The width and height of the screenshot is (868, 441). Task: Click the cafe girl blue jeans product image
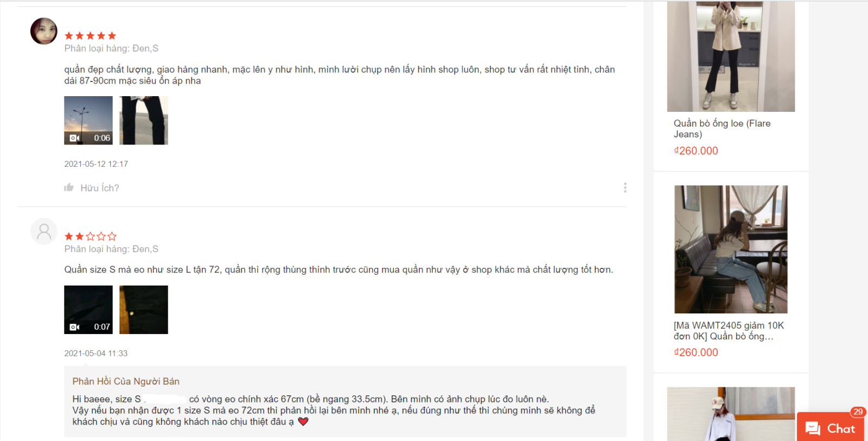pyautogui.click(x=731, y=249)
